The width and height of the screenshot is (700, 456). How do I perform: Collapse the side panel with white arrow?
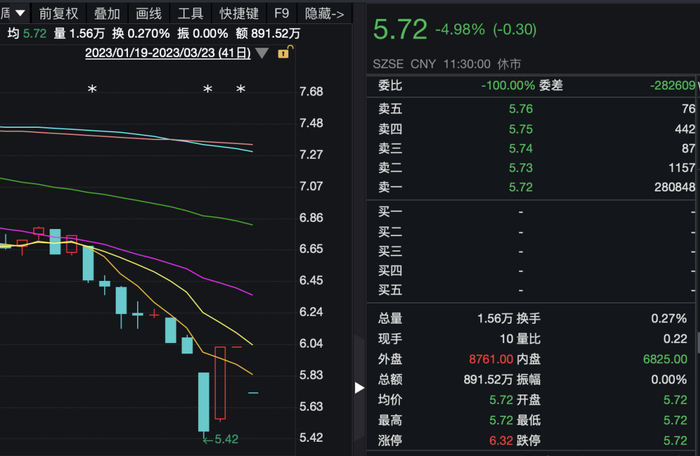[x=360, y=387]
